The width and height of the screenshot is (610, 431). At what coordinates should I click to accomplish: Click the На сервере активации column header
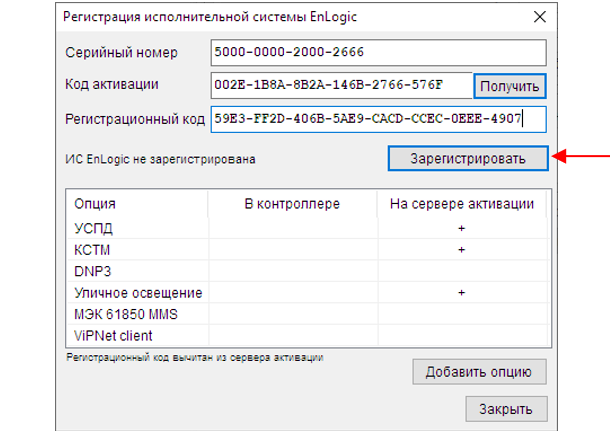(x=462, y=204)
